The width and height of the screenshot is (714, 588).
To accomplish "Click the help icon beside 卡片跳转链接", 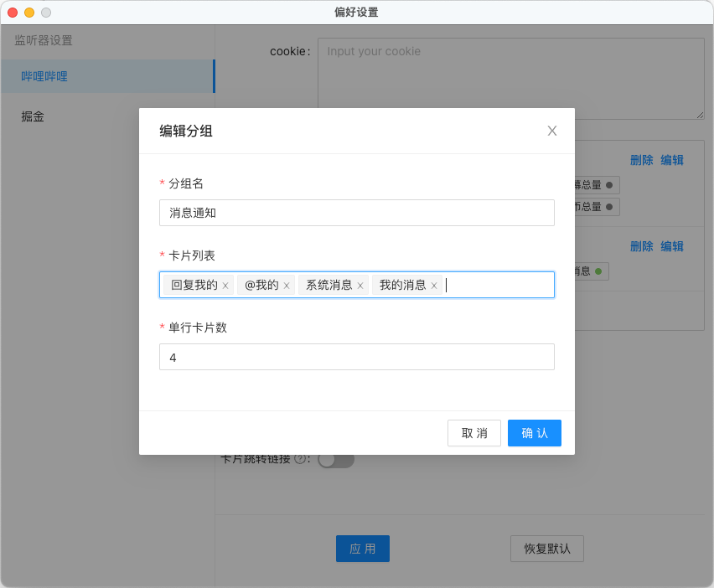I will pyautogui.click(x=299, y=459).
